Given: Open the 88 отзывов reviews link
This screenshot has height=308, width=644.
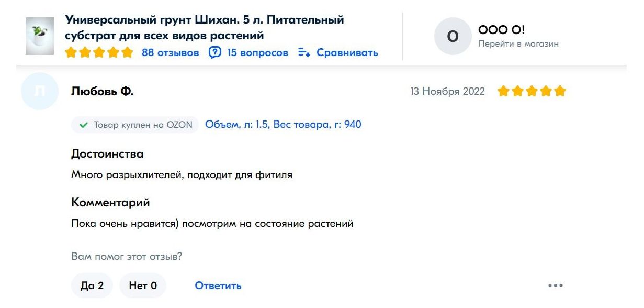Looking at the screenshot, I should coord(170,53).
